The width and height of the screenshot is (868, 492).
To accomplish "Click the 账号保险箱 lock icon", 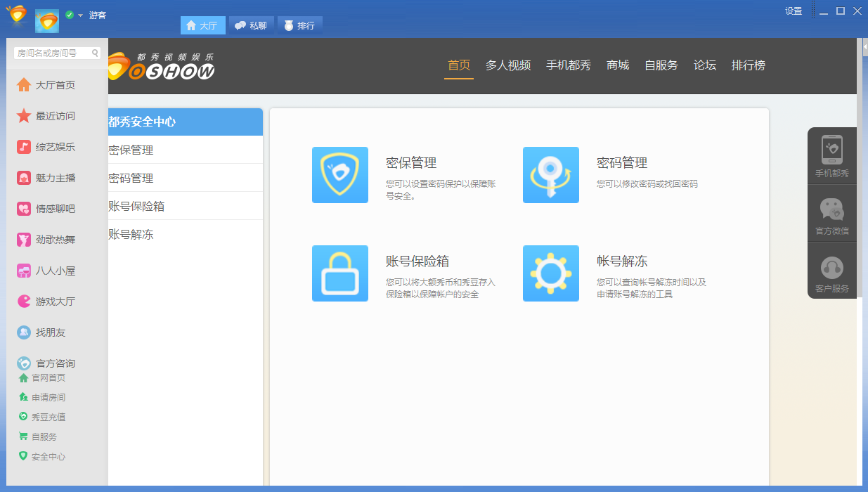I will pyautogui.click(x=340, y=273).
